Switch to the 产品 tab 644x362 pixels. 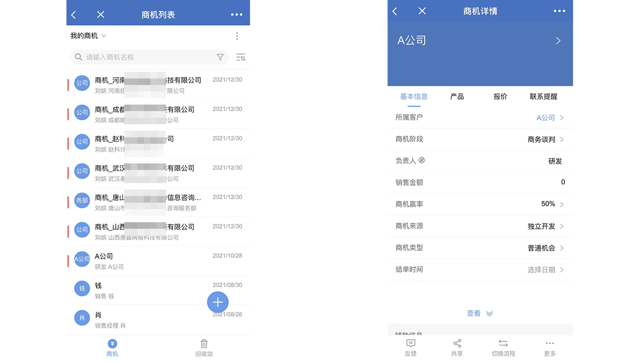tap(457, 97)
